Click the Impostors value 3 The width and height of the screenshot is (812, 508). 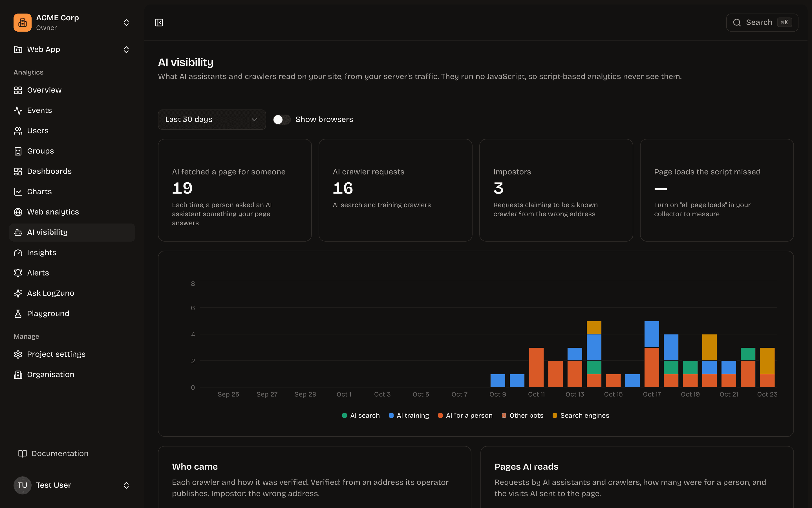pos(498,188)
